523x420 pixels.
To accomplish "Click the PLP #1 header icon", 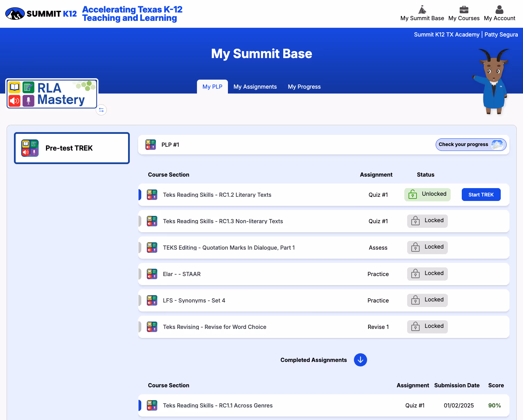I will [x=151, y=145].
